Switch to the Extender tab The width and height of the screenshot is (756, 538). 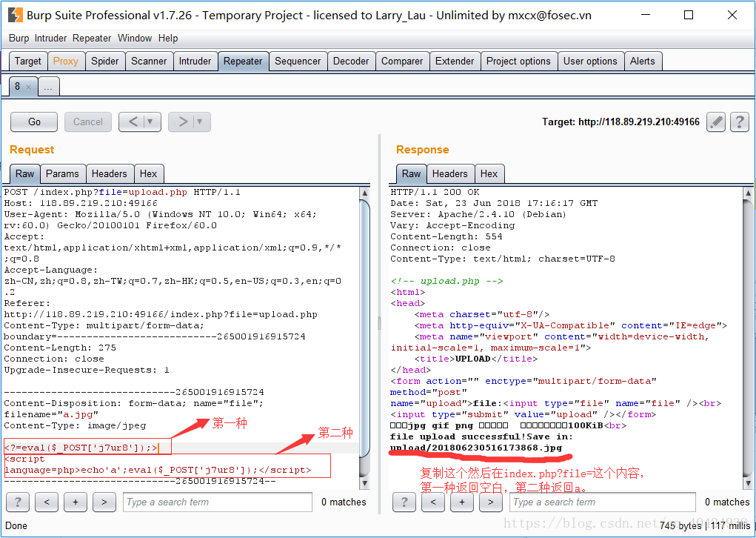tap(455, 62)
